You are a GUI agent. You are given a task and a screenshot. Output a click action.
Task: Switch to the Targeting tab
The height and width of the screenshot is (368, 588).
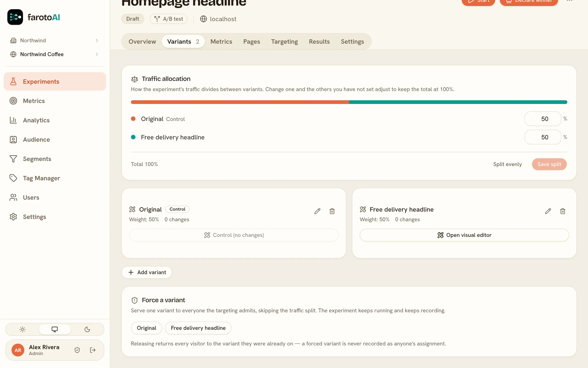click(284, 42)
